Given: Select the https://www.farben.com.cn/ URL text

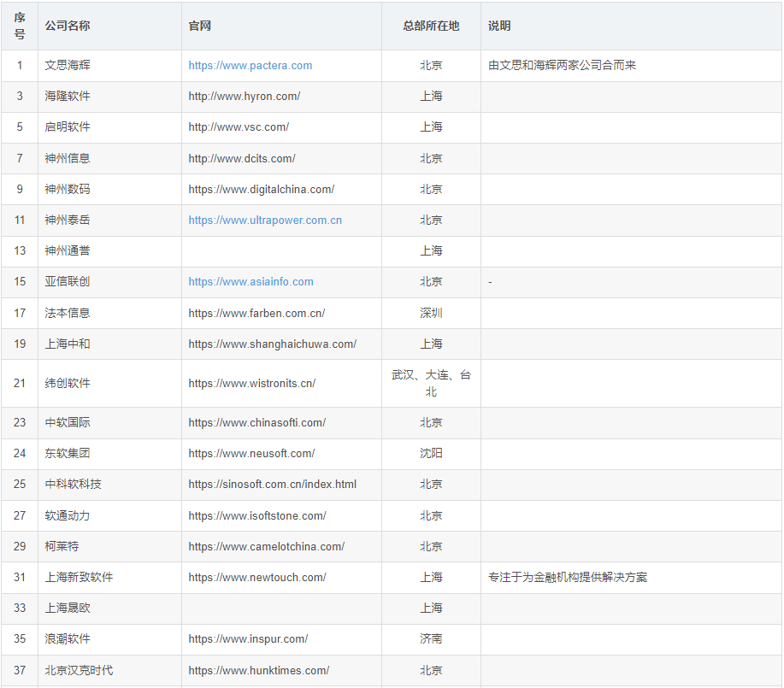Looking at the screenshot, I should pyautogui.click(x=256, y=314).
